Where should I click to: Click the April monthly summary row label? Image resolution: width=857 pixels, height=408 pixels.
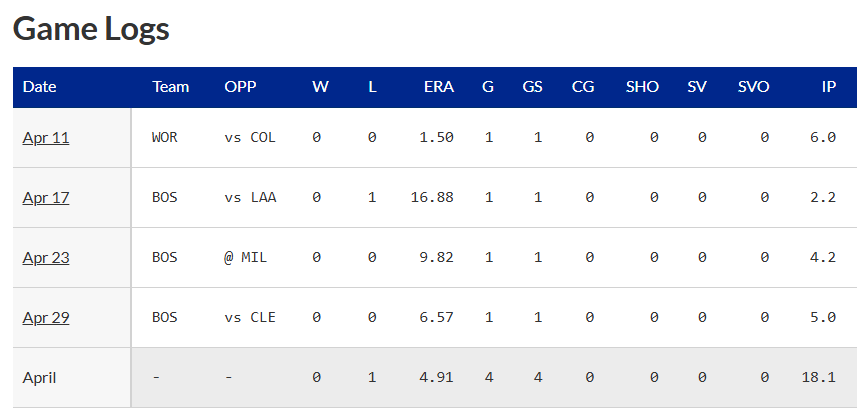pos(40,377)
